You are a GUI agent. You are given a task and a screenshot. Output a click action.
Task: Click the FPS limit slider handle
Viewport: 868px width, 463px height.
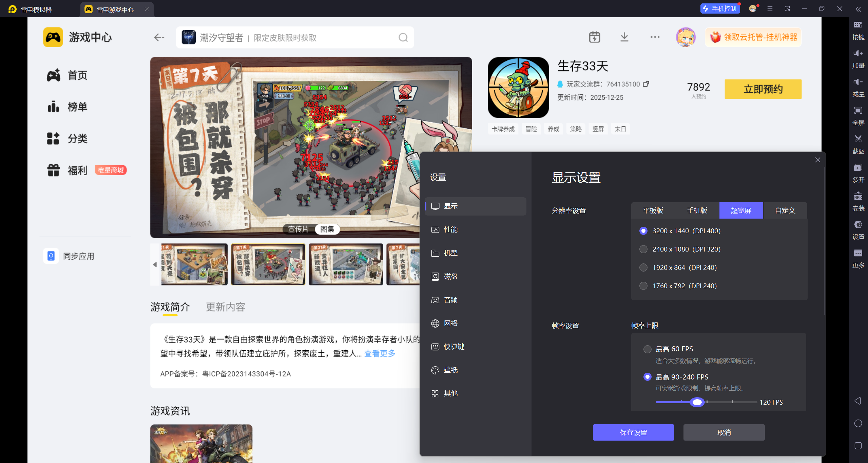point(697,402)
